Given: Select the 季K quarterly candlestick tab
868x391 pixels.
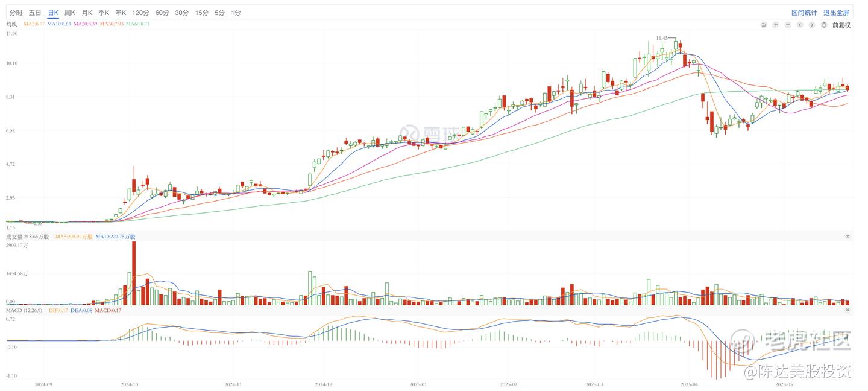Looking at the screenshot, I should pyautogui.click(x=104, y=13).
